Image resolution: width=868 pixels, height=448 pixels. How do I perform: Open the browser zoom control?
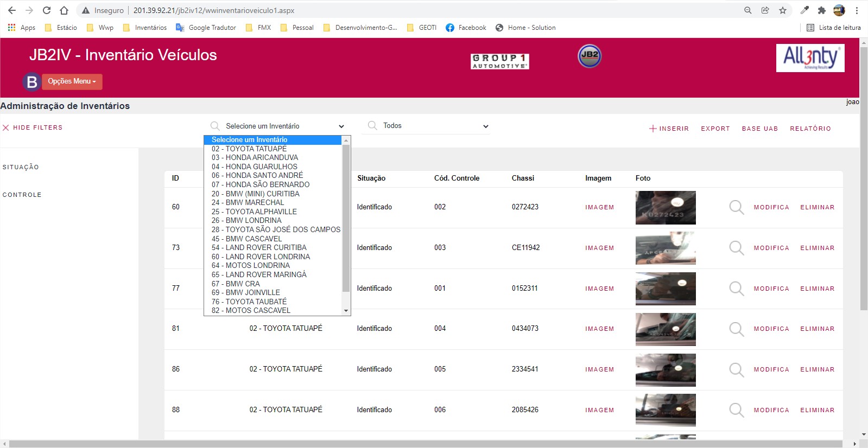pos(748,10)
